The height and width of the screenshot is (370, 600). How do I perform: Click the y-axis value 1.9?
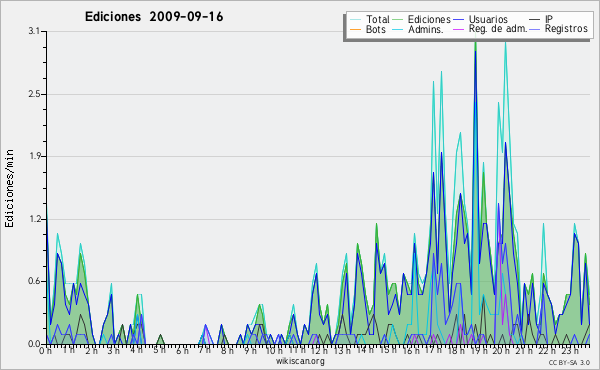click(34, 156)
